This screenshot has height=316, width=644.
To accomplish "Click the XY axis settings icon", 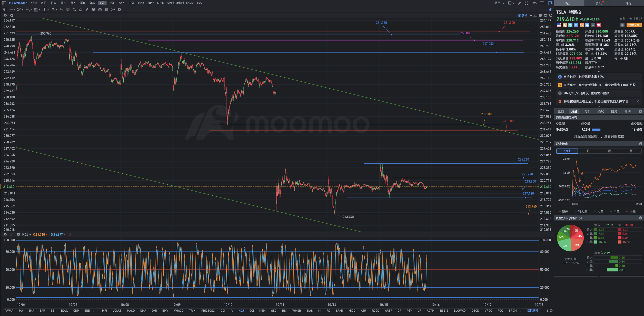I will tap(535, 16).
